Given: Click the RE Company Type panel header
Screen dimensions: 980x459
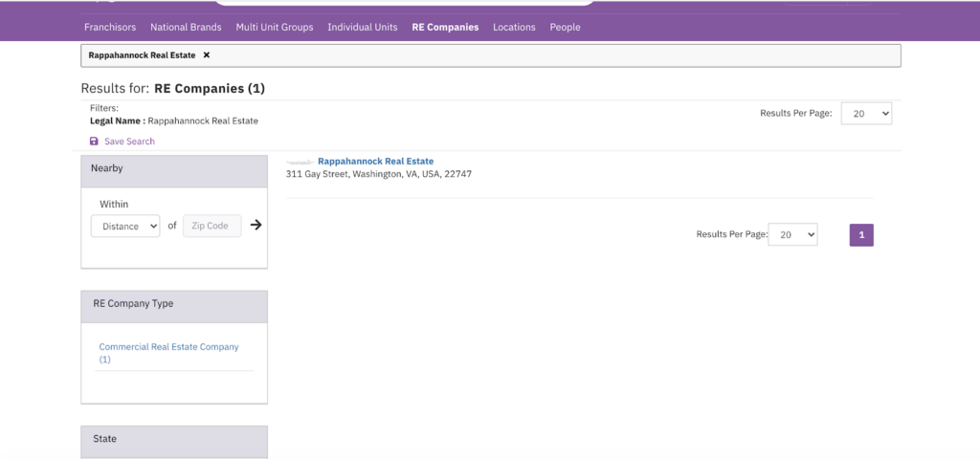Looking at the screenshot, I should click(x=174, y=307).
